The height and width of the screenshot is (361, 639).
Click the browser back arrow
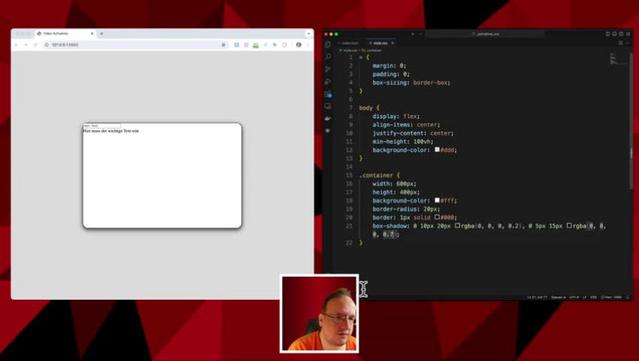(x=17, y=44)
